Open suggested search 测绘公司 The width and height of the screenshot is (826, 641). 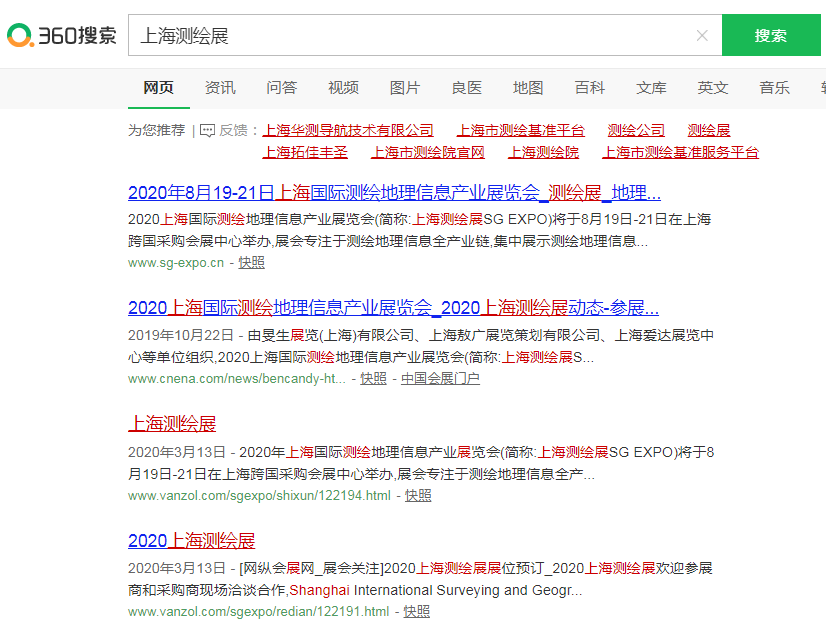(x=636, y=130)
